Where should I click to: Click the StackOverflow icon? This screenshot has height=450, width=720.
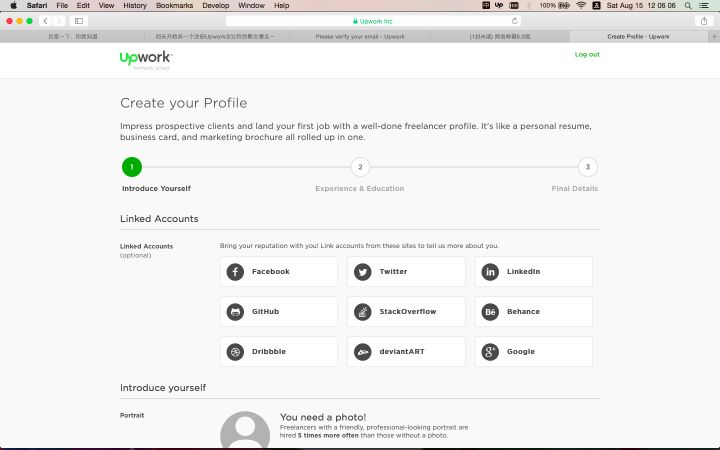click(362, 312)
